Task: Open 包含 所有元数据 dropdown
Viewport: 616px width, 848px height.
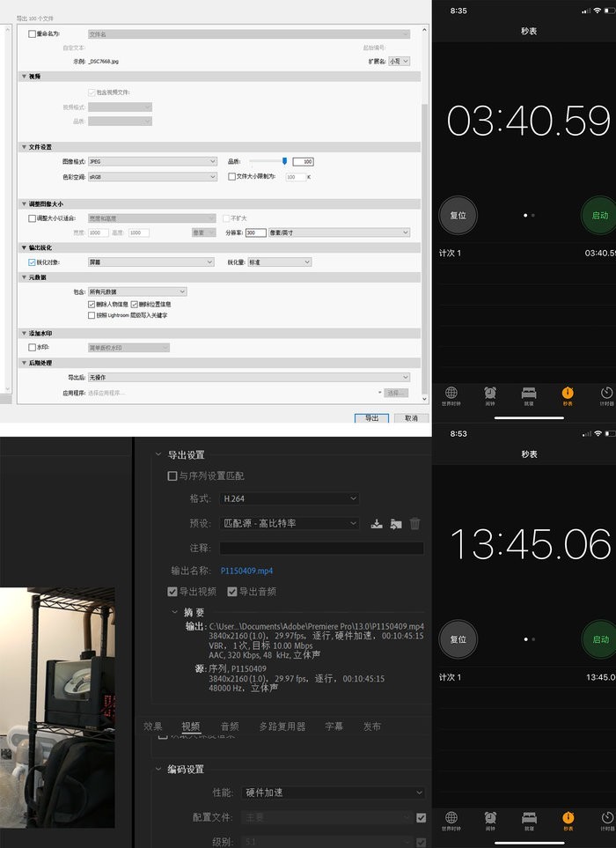Action: (x=137, y=291)
